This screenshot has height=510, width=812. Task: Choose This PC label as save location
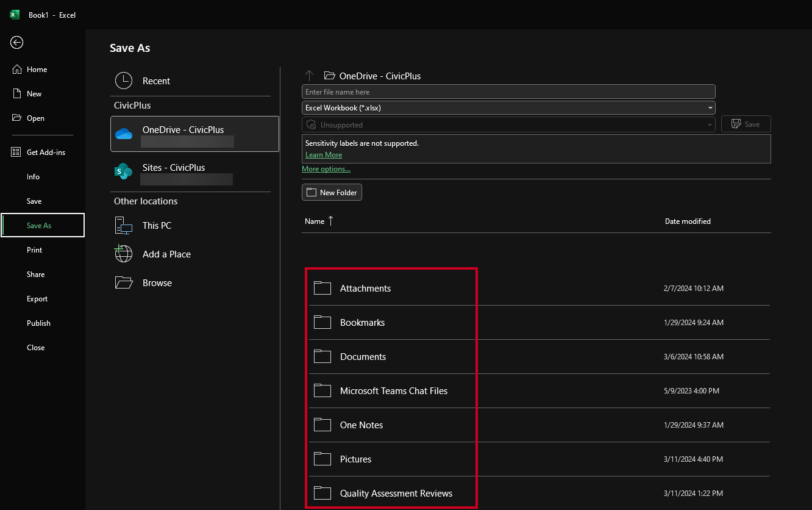pos(157,226)
